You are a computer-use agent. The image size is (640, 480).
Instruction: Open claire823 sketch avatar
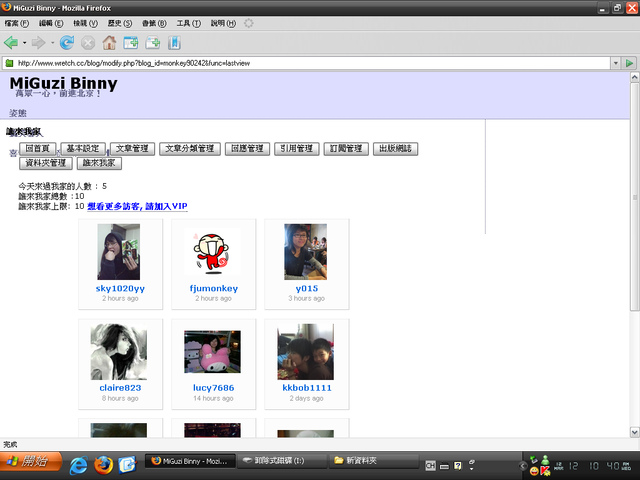119,351
